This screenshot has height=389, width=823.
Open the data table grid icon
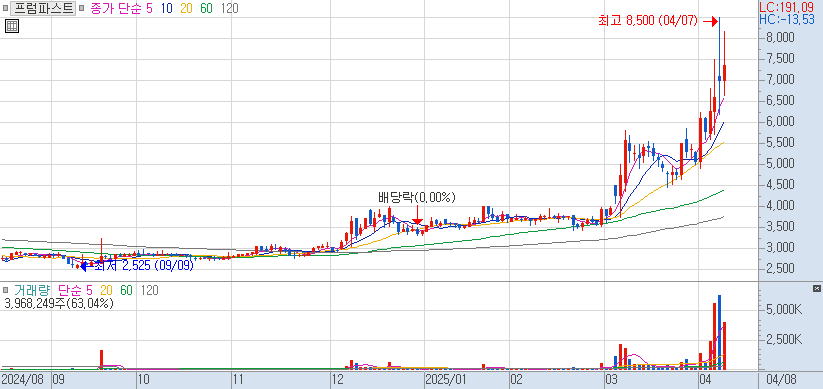[x=12, y=26]
